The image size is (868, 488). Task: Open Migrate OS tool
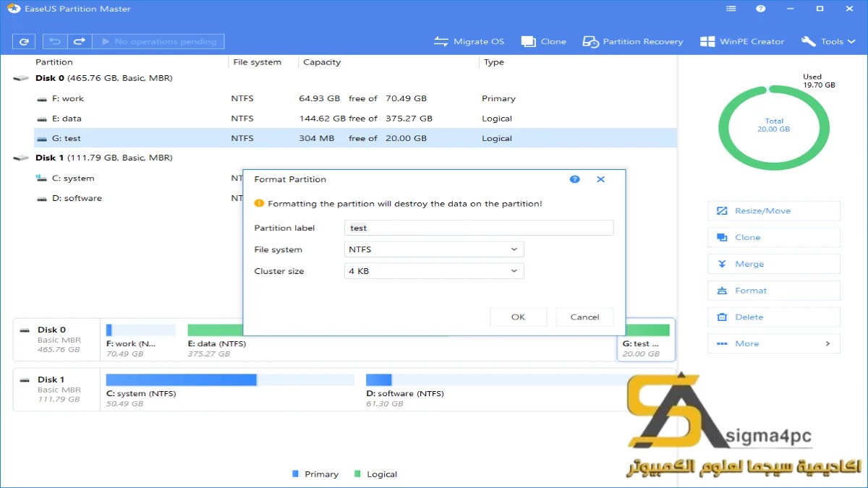click(x=469, y=41)
